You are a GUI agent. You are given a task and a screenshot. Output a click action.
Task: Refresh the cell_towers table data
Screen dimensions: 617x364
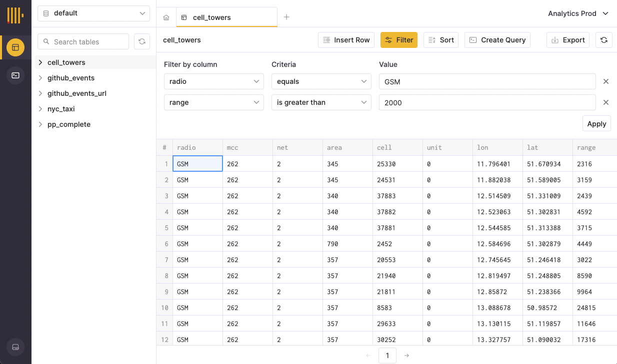pos(604,40)
